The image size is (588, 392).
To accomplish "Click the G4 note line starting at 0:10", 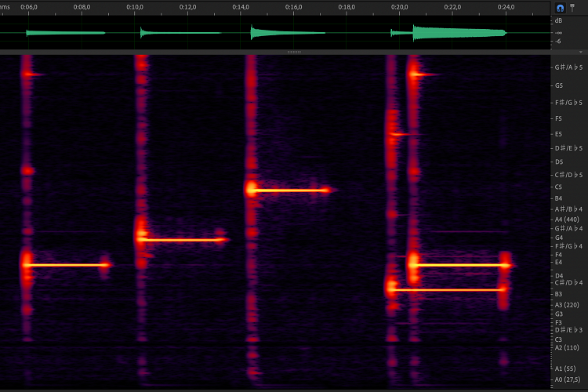I will [184, 239].
